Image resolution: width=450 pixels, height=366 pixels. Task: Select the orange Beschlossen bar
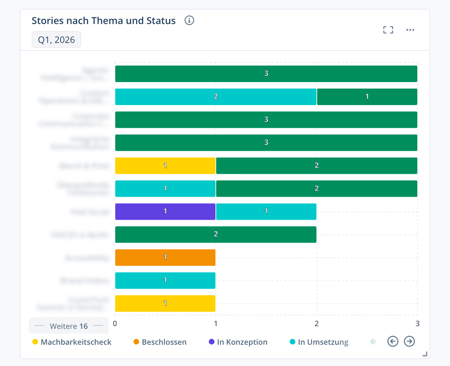(x=165, y=257)
